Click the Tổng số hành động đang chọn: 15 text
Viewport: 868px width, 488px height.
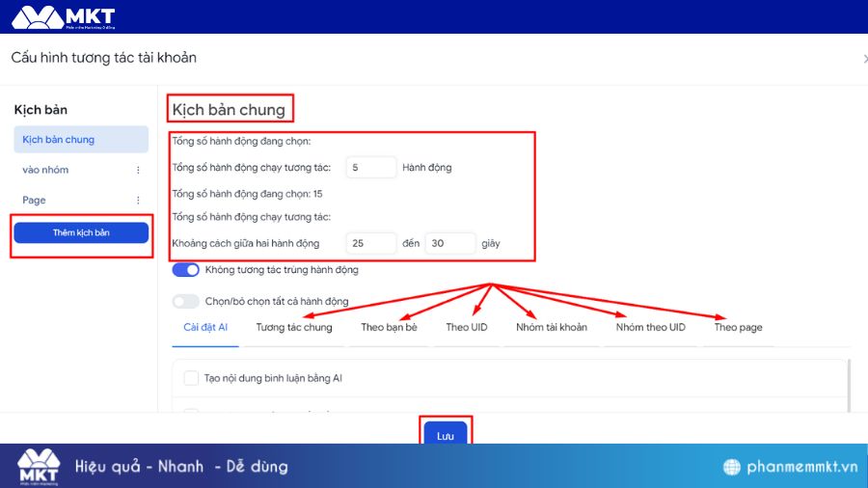click(247, 194)
